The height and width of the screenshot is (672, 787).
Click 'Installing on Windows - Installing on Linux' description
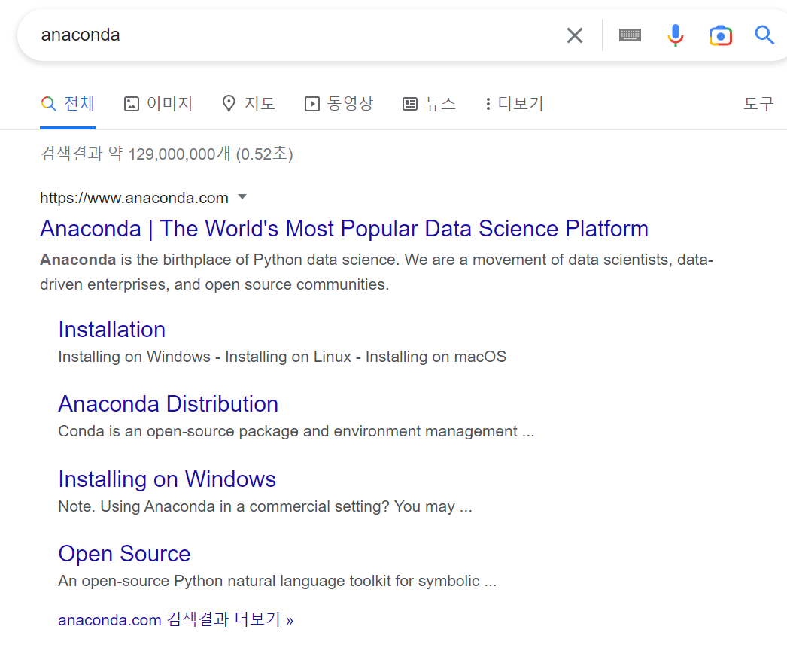[x=282, y=357]
